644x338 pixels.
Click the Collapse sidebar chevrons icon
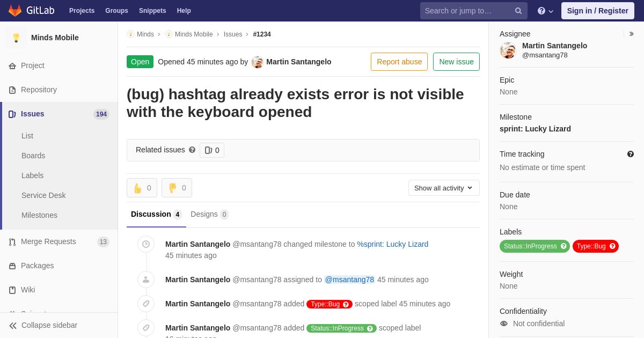(x=13, y=326)
